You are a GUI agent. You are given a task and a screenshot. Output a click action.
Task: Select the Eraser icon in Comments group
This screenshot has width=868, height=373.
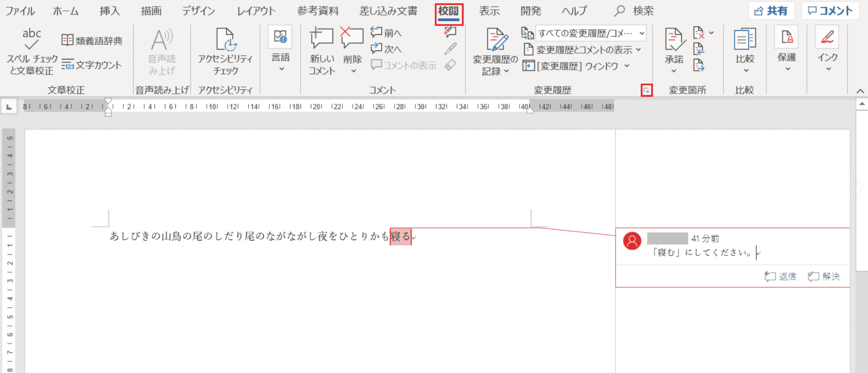click(x=450, y=65)
